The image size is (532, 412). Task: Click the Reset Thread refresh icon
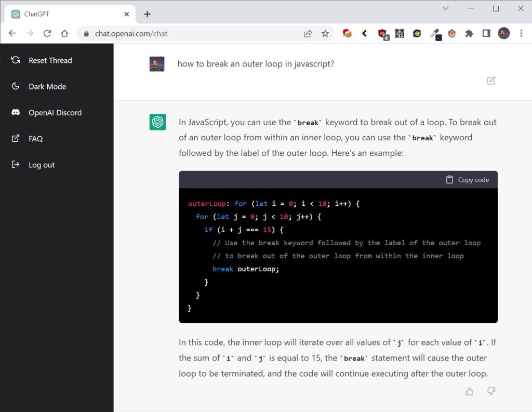16,60
